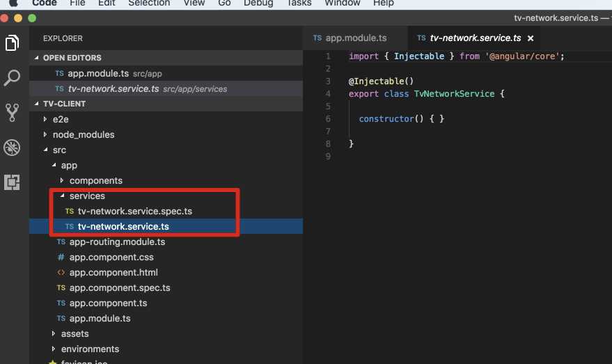Expand the node_modules folder
Viewport: 612px width, 364px height.
click(x=45, y=134)
